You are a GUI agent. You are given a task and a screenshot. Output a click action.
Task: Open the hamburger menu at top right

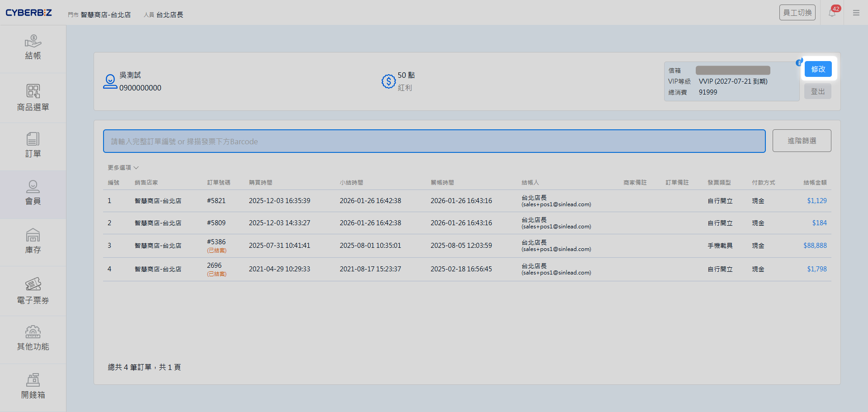856,13
